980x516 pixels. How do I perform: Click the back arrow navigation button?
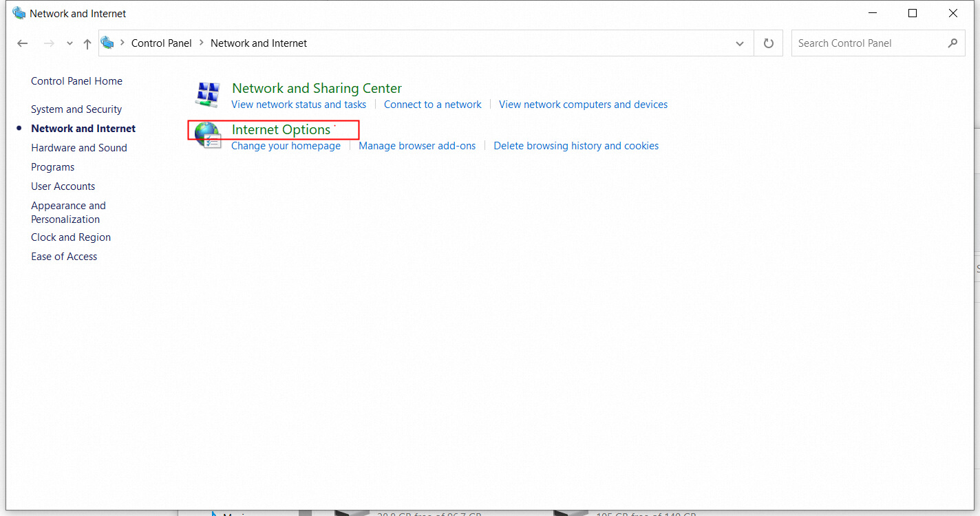(23, 43)
